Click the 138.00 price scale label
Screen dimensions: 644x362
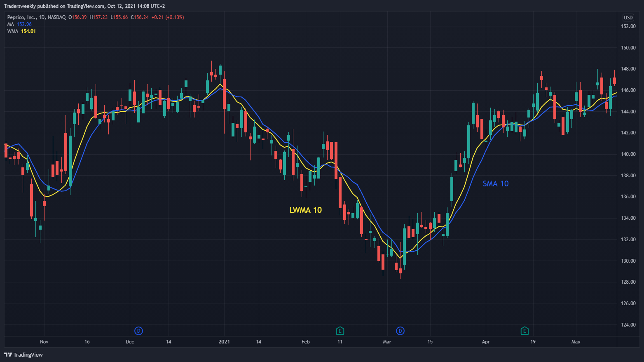pos(628,176)
